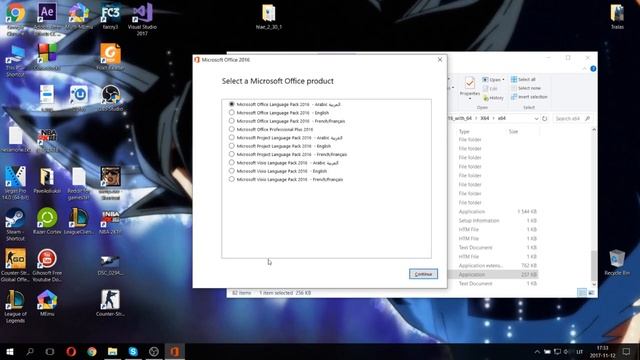Select the Application extension 762 KB row
This screenshot has width=640, height=360.
tap(494, 266)
